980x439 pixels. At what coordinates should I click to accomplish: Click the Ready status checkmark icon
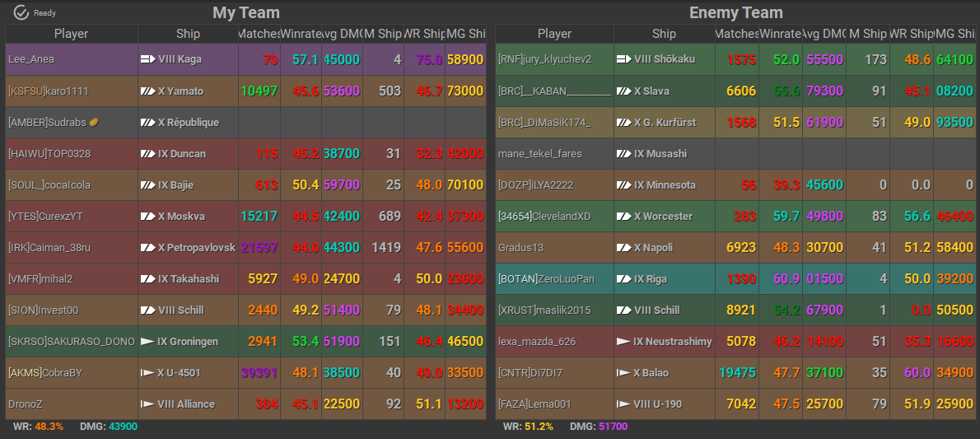tap(21, 12)
